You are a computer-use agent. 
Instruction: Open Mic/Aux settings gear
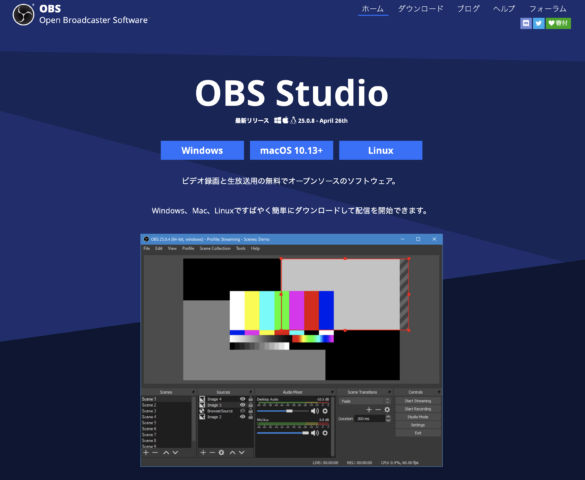click(325, 433)
